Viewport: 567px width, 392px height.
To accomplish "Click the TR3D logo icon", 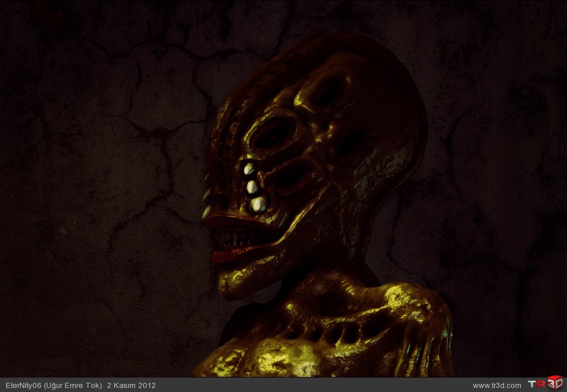I will point(545,383).
